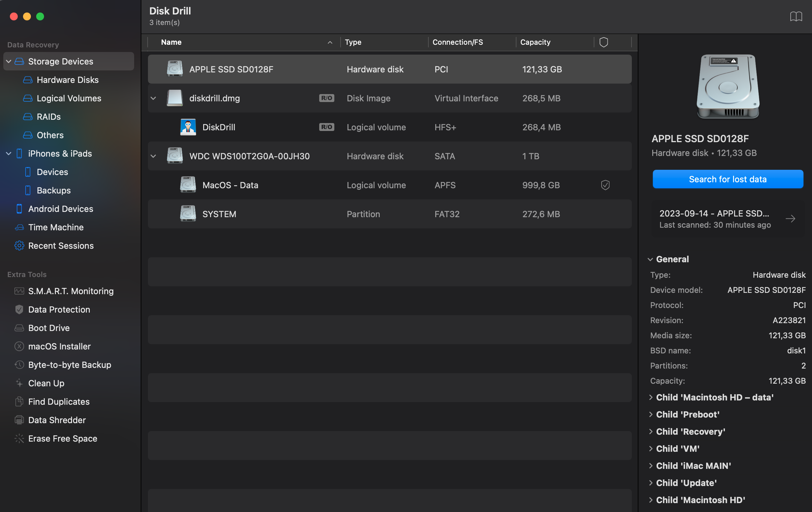The width and height of the screenshot is (812, 512).
Task: Open the help book icon
Action: click(796, 16)
